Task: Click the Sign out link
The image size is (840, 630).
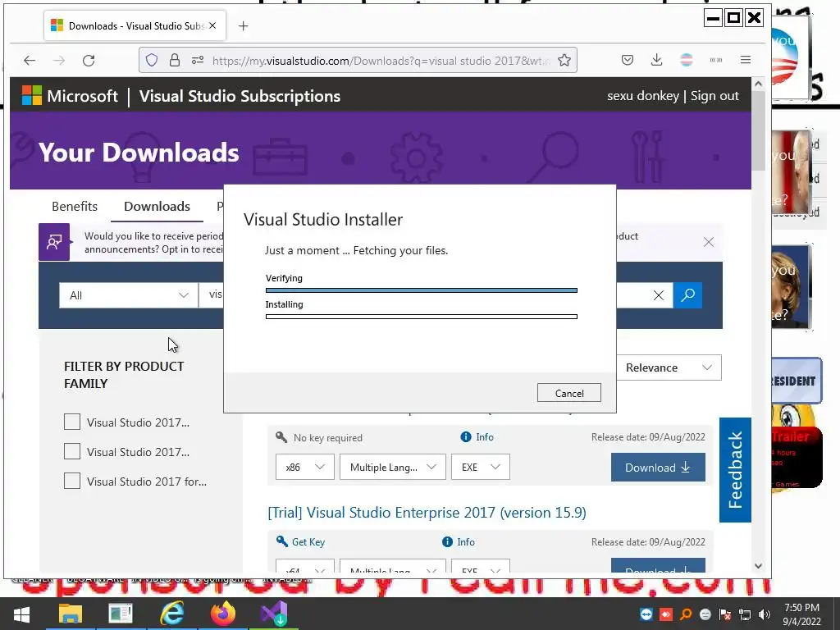Action: [x=714, y=96]
